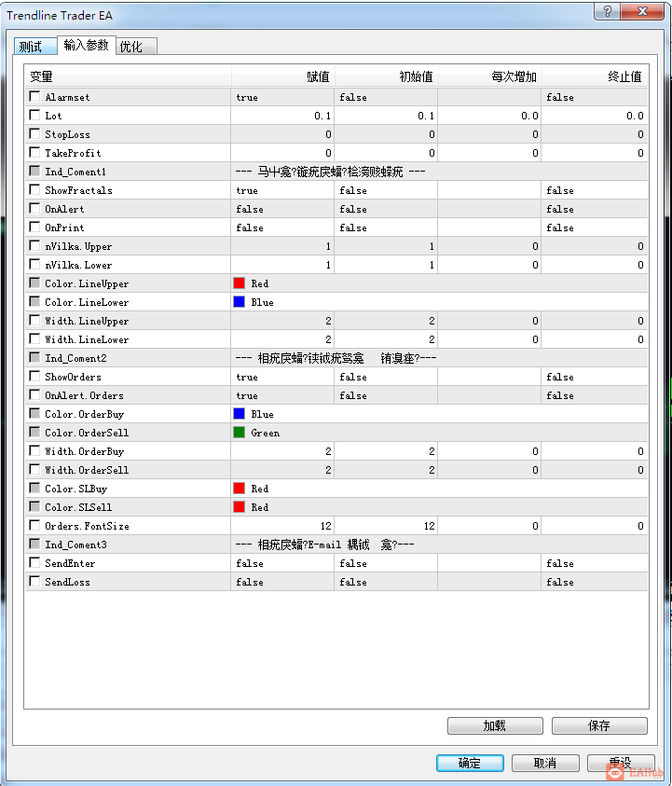Toggle the nVilka.Upper checkbox
The height and width of the screenshot is (786, 672).
[34, 245]
